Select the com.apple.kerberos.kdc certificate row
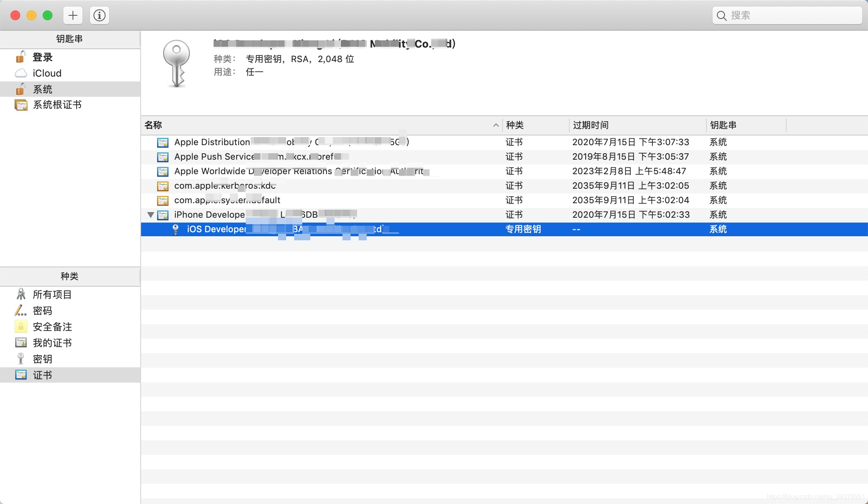Viewport: 868px width, 504px height. [x=504, y=185]
